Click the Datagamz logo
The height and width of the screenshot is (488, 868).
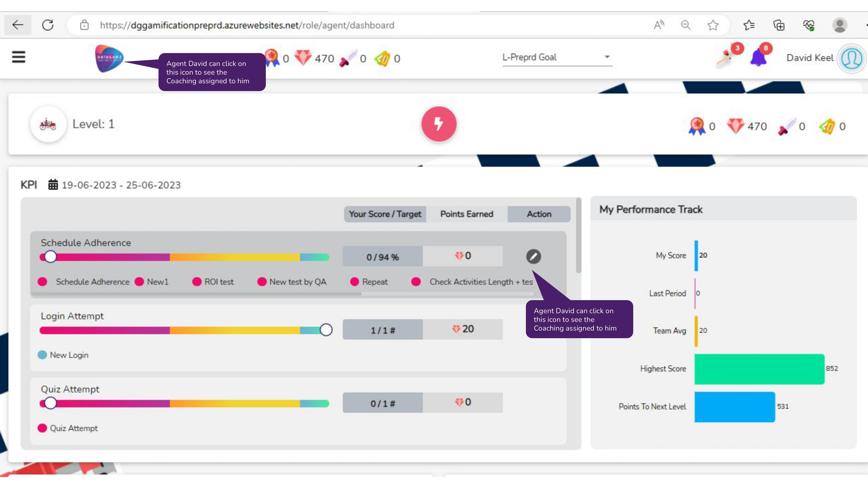coord(109,59)
